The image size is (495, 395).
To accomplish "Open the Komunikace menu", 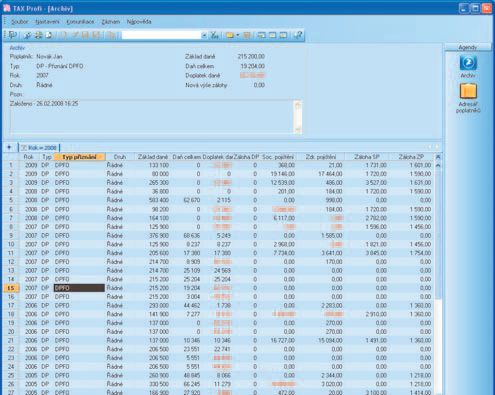I will 80,22.
